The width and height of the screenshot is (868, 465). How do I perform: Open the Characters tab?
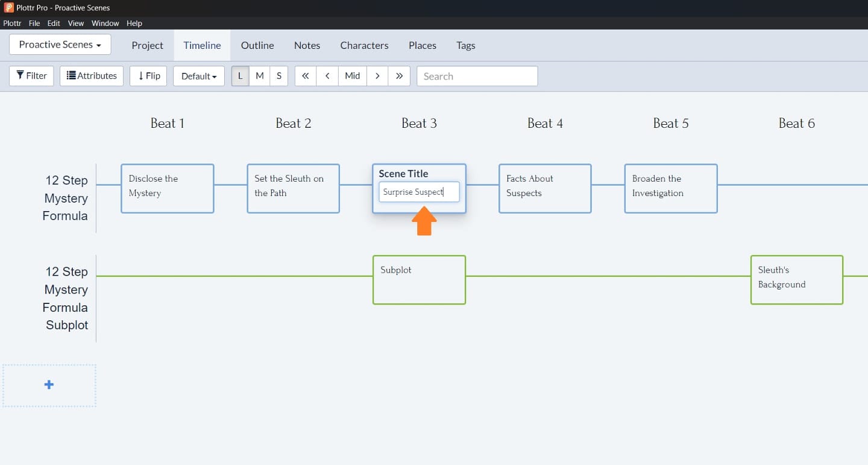[x=364, y=45]
